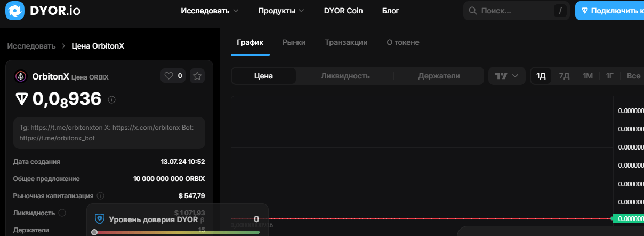Screen dimensions: 644x236
Task: Set chart range to Все
Action: pos(633,76)
